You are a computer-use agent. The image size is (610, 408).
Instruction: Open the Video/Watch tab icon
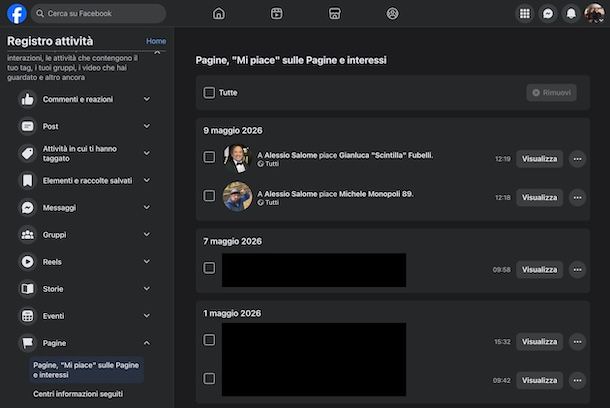coord(277,14)
